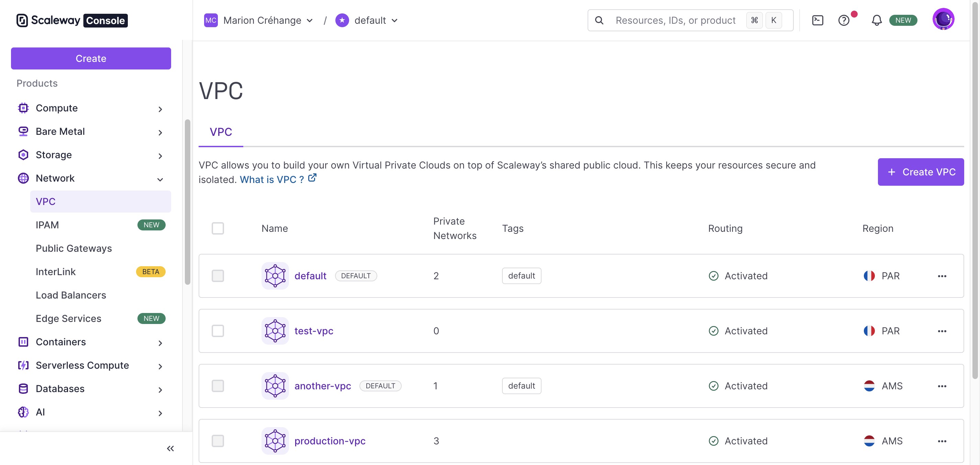Image resolution: width=980 pixels, height=465 pixels.
Task: Click the Network globe icon
Action: (23, 178)
